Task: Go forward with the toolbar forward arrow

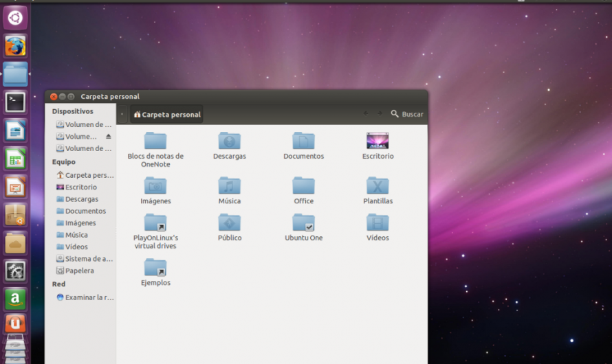Action: (380, 114)
